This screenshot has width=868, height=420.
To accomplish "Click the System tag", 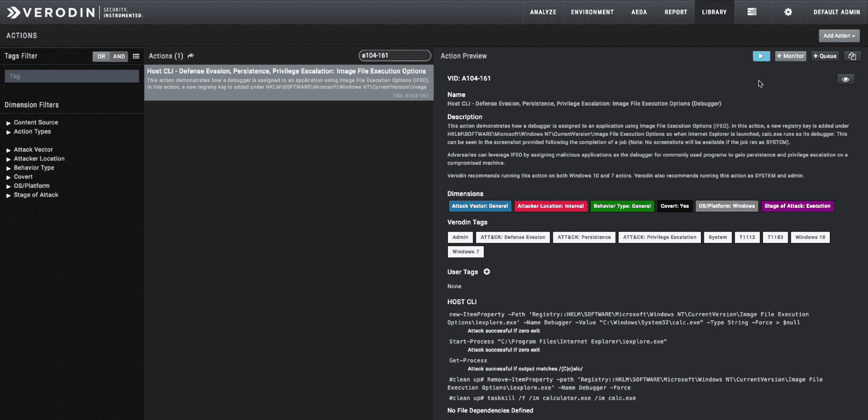I will coord(718,237).
